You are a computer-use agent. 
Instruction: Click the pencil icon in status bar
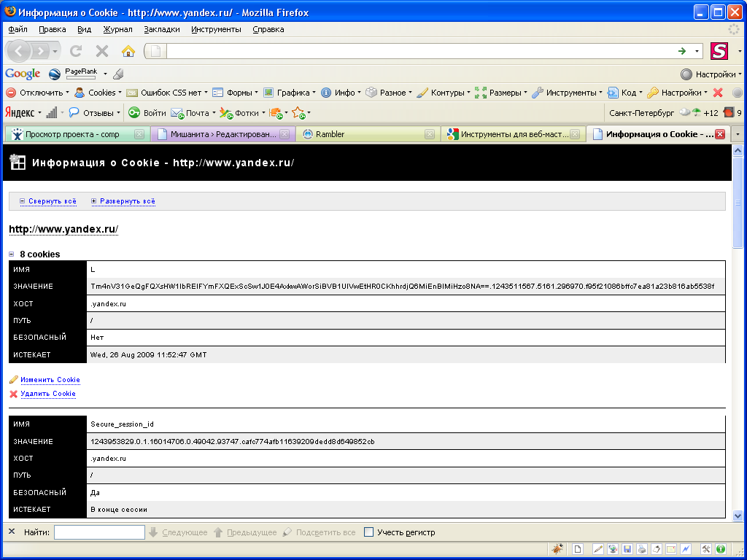coord(598,549)
